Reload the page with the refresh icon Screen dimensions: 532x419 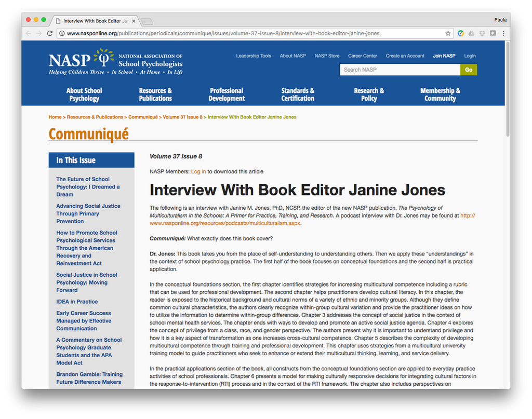50,33
